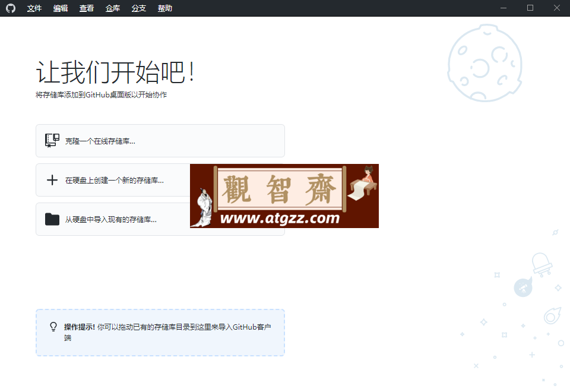Open the 分支 menu

[x=139, y=8]
